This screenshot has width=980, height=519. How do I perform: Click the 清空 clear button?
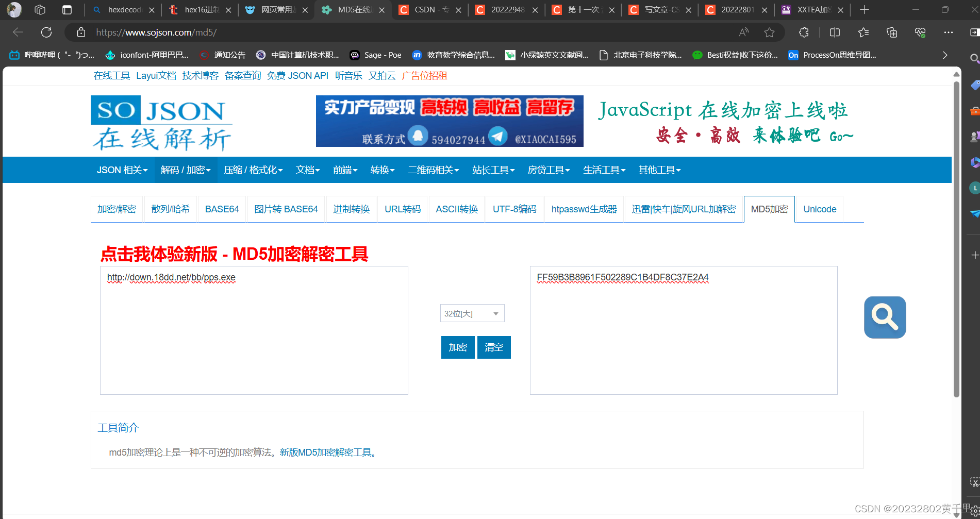click(x=494, y=347)
